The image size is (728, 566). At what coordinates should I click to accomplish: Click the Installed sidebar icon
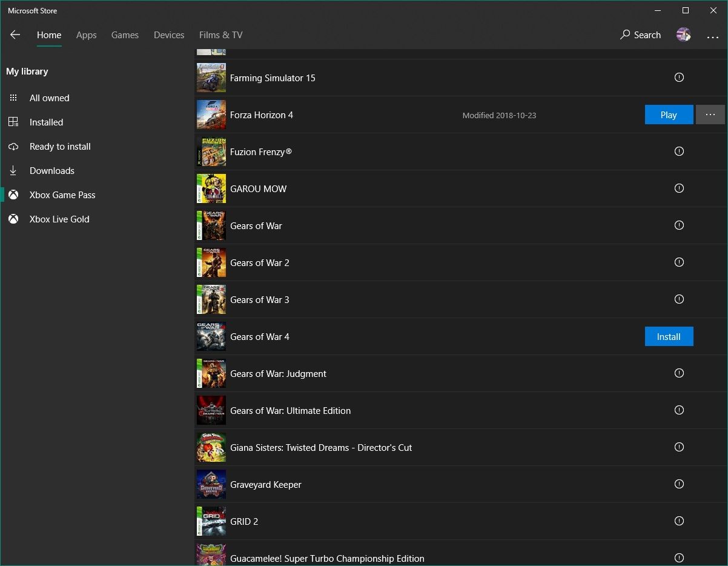tap(13, 122)
